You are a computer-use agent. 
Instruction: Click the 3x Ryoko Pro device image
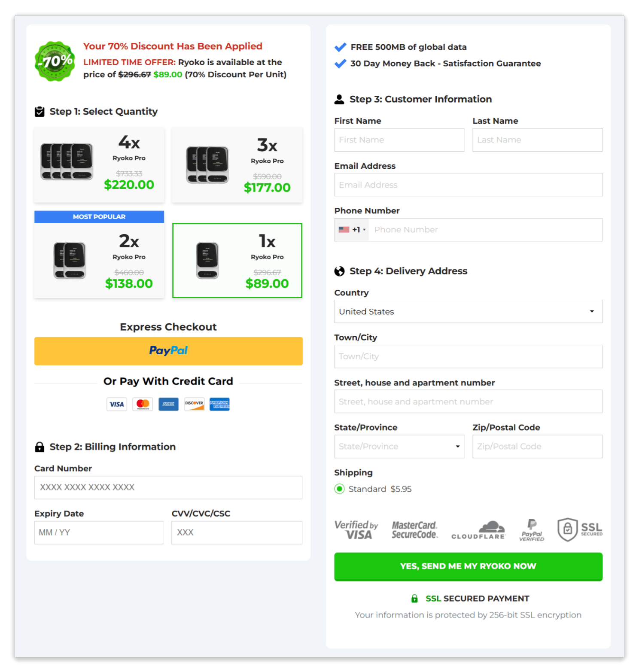(207, 165)
